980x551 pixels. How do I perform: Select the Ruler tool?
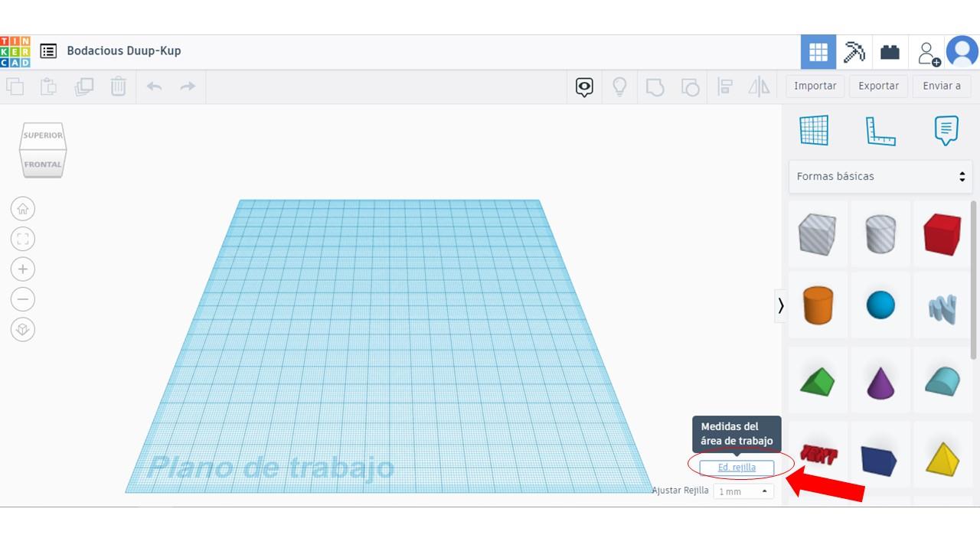[880, 131]
